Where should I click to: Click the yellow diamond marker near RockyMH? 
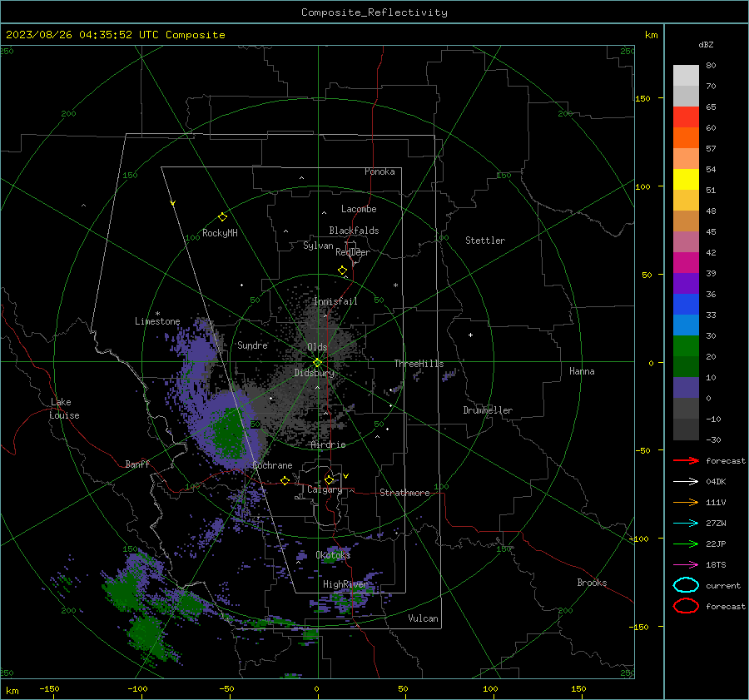[222, 217]
